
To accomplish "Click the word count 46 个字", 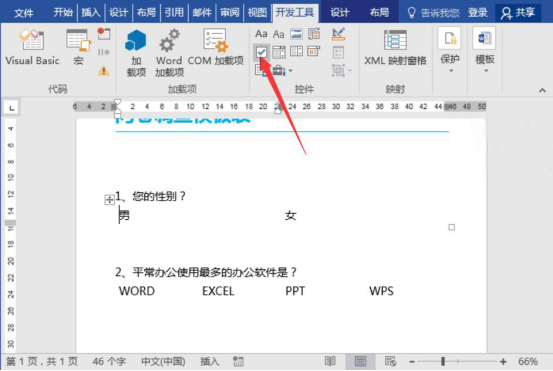I will point(109,361).
